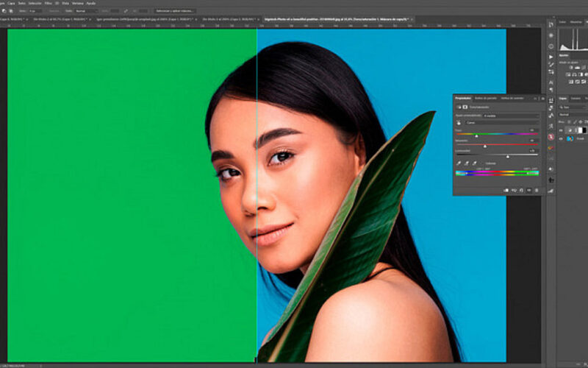Image resolution: width=588 pixels, height=368 pixels.
Task: Click the active Properties panel dock icon
Action: click(551, 100)
